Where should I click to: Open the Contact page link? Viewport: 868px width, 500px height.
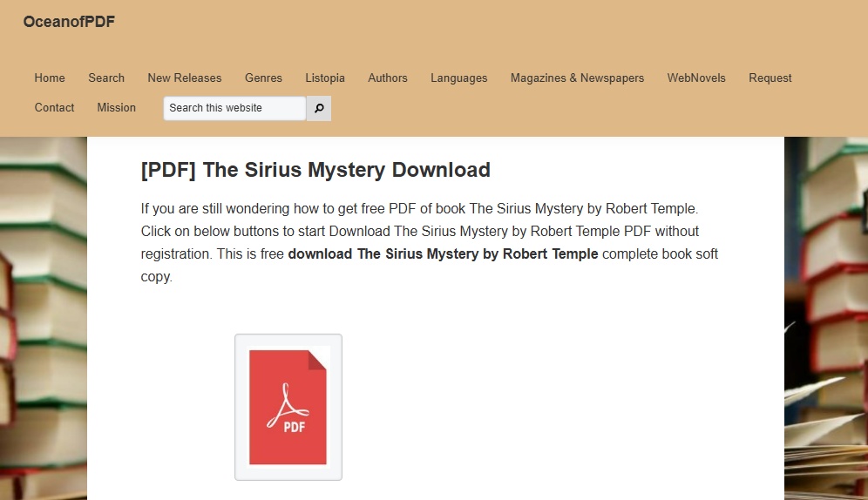[54, 107]
